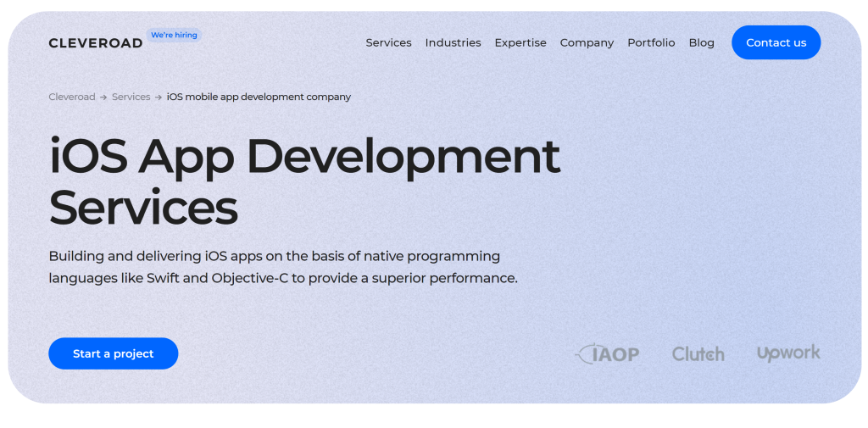Image resolution: width=868 pixels, height=428 pixels.
Task: Click the arrow between Cleveroad and Services
Action: [x=103, y=97]
